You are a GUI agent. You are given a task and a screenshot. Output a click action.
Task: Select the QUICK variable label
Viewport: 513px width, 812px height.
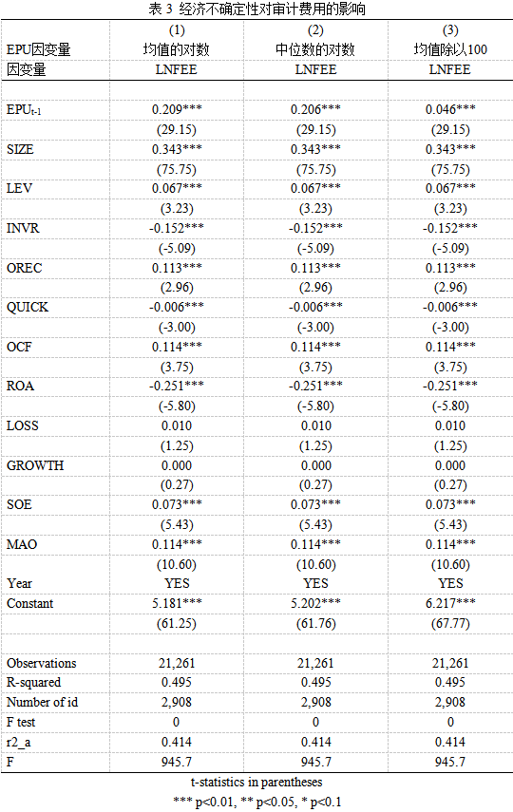tap(28, 308)
